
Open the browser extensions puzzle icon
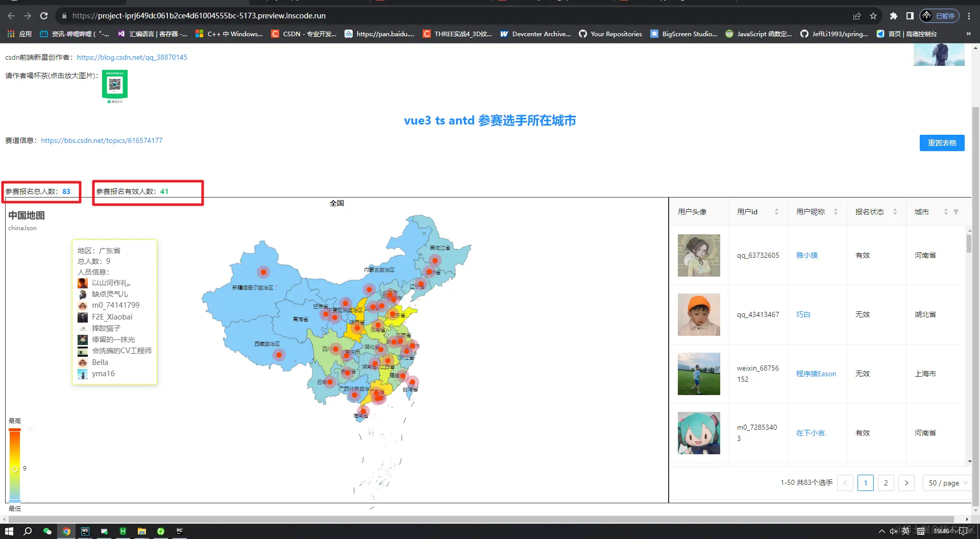point(893,16)
